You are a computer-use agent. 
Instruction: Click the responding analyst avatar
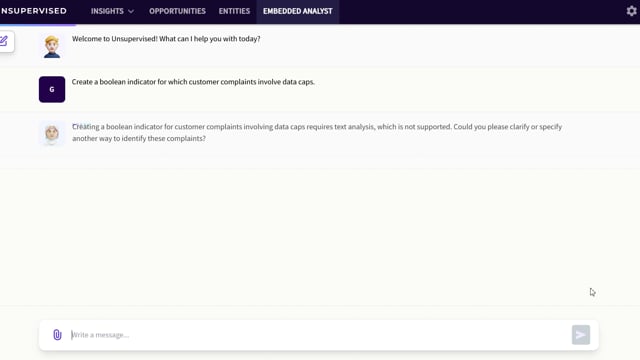[x=52, y=133]
